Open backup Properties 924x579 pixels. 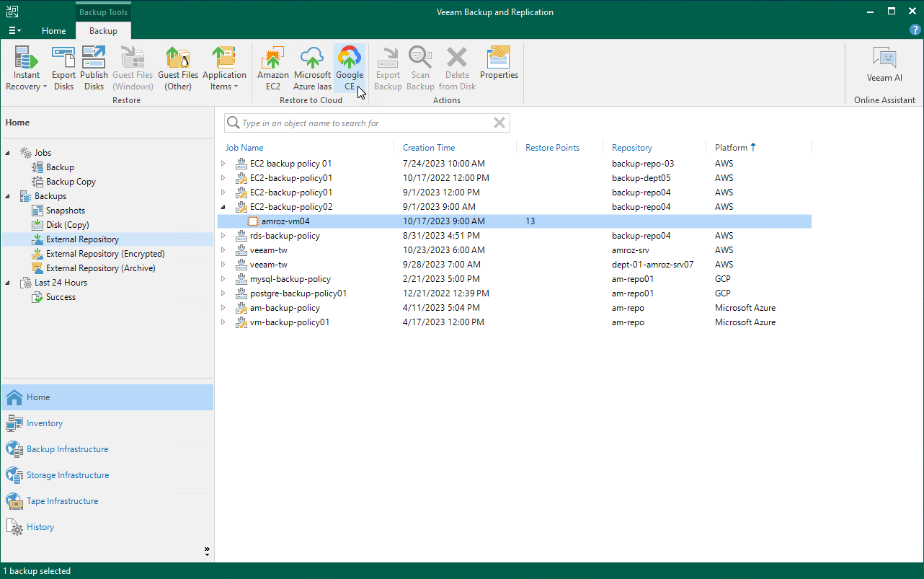click(499, 63)
